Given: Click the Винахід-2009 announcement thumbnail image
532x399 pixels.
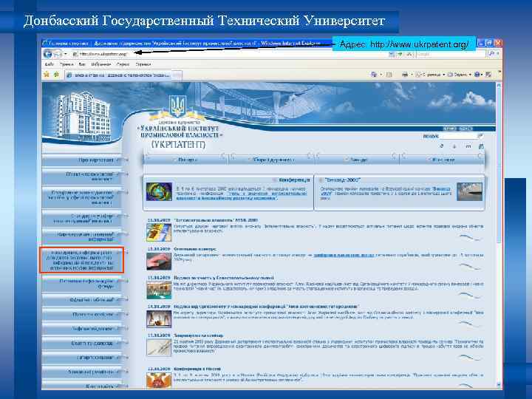Looking at the screenshot, I should pyautogui.click(x=470, y=191).
